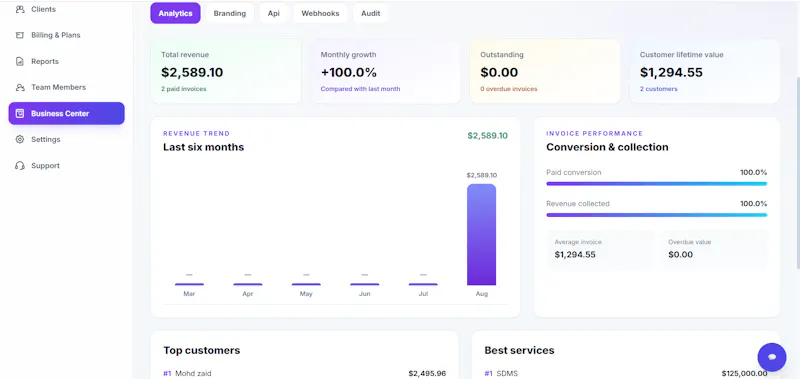This screenshot has height=379, width=800.
Task: Click the Settings gear icon
Action: click(x=20, y=139)
